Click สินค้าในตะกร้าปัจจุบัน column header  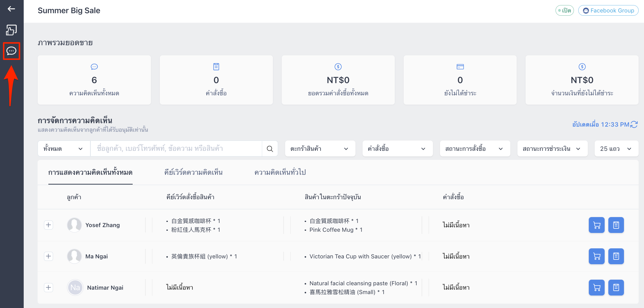(x=333, y=197)
